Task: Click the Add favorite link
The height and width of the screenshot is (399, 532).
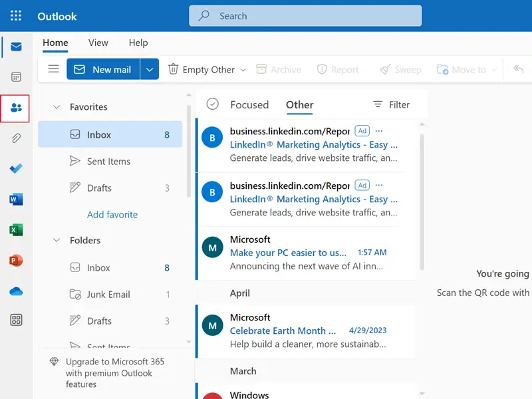Action: point(112,214)
